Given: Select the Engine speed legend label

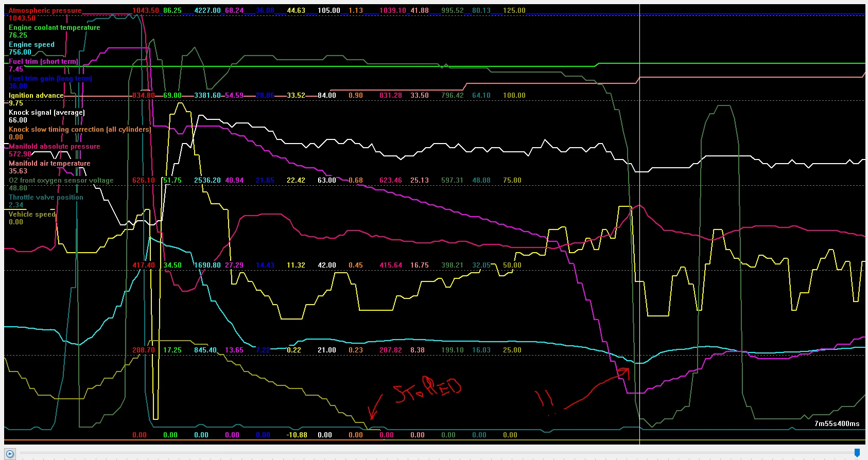Looking at the screenshot, I should 31,44.
